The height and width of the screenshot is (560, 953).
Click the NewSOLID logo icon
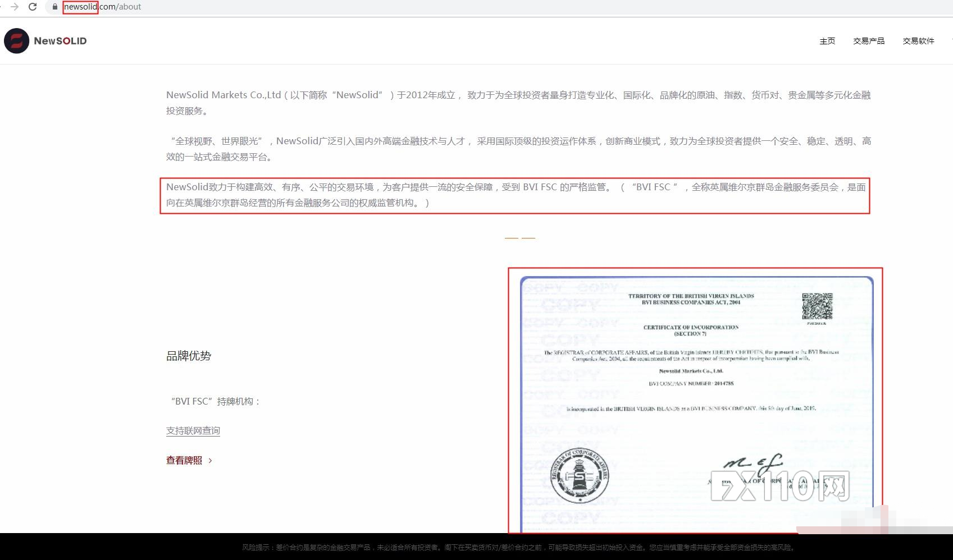[16, 40]
